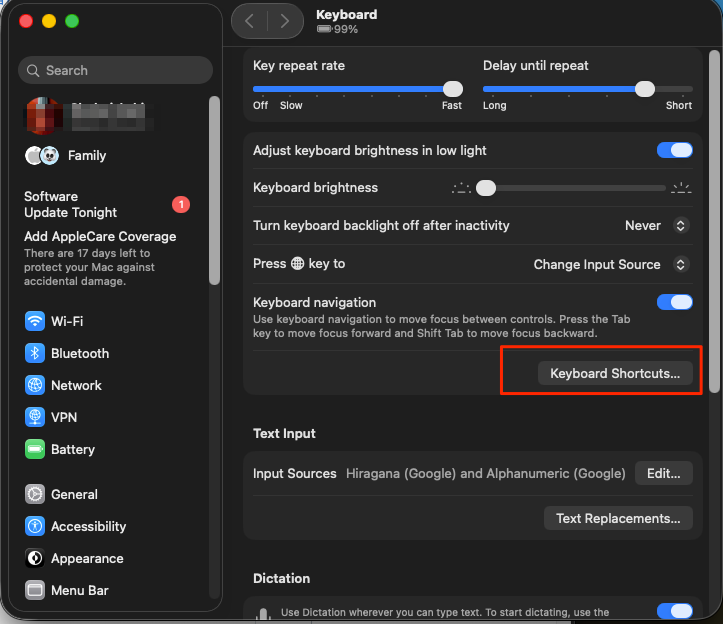The image size is (723, 624).
Task: Click the main pane vertical scrollbar
Action: 714,221
